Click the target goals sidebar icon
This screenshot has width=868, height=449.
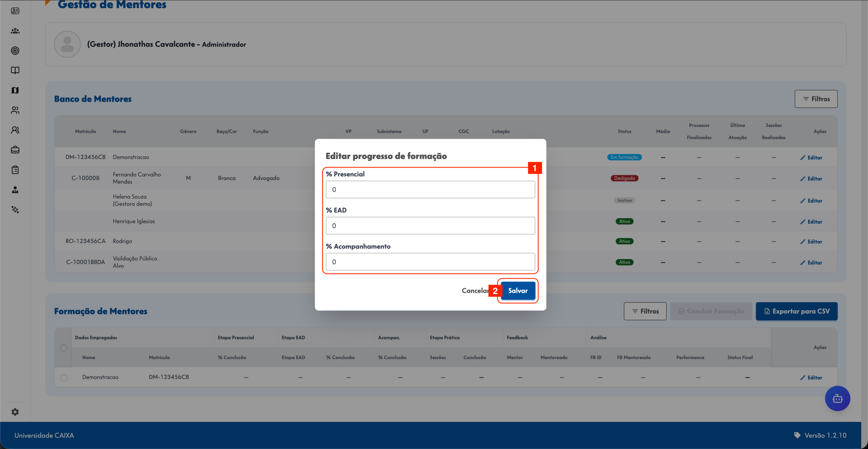[x=15, y=50]
